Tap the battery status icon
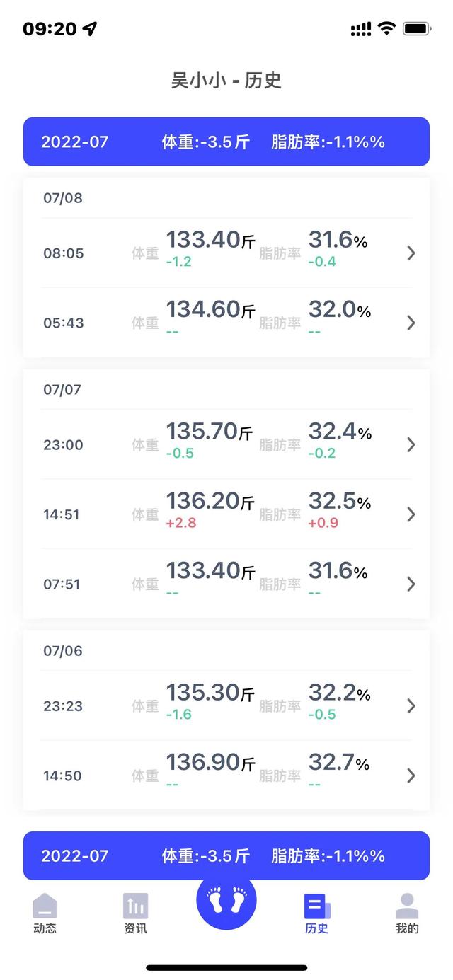This screenshot has height=980, width=453. (x=417, y=29)
